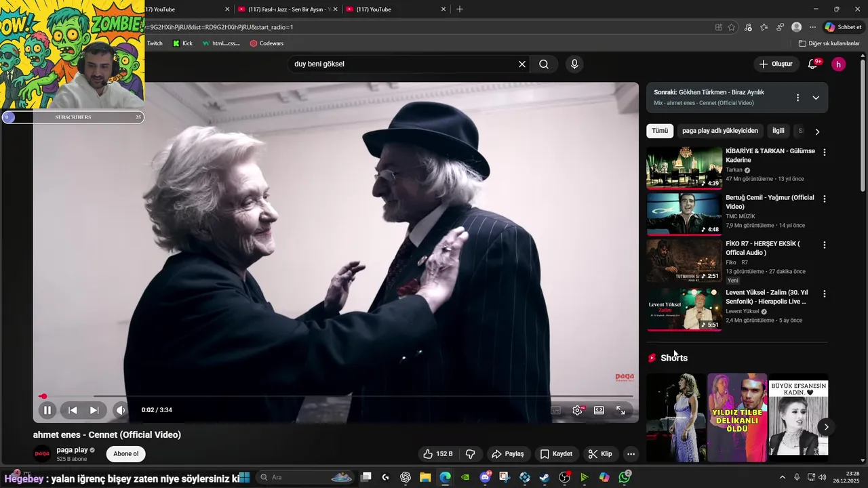Open a new browser tab
Screen dimensions: 868x488
460,9
